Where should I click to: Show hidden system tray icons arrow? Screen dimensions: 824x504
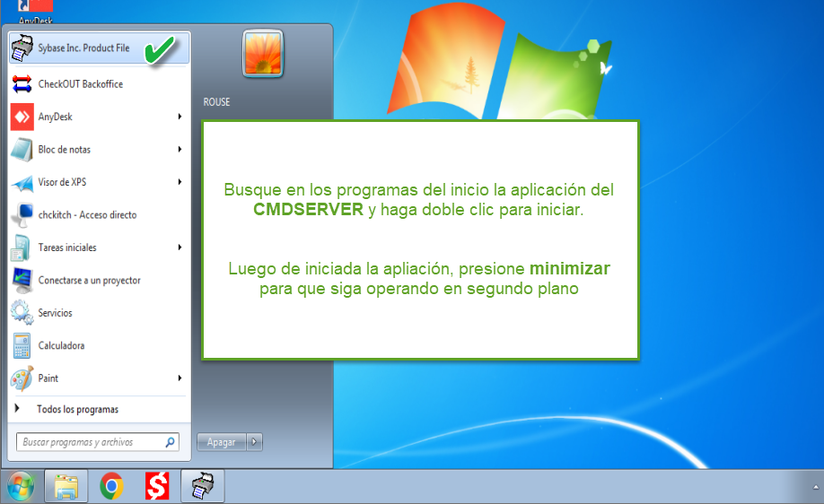816,487
